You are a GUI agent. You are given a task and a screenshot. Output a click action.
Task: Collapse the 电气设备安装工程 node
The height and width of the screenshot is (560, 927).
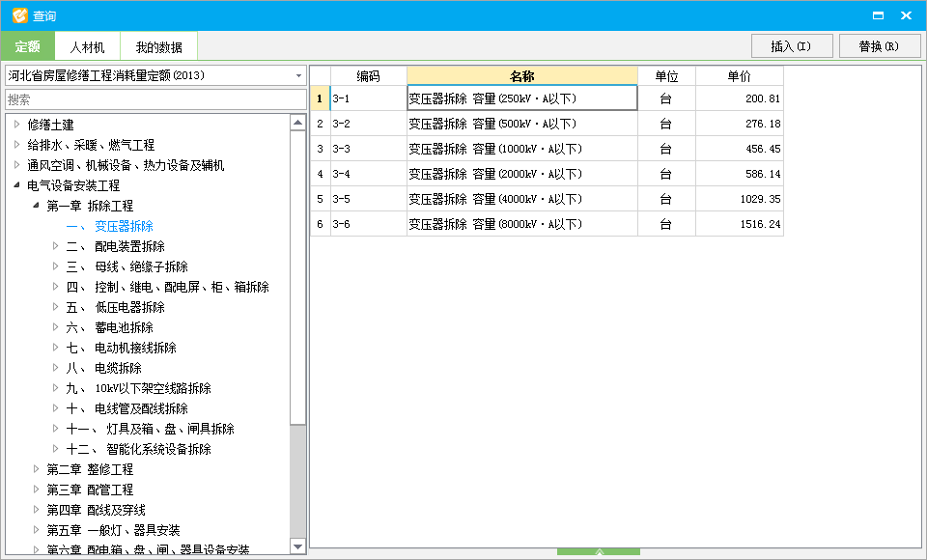point(16,185)
